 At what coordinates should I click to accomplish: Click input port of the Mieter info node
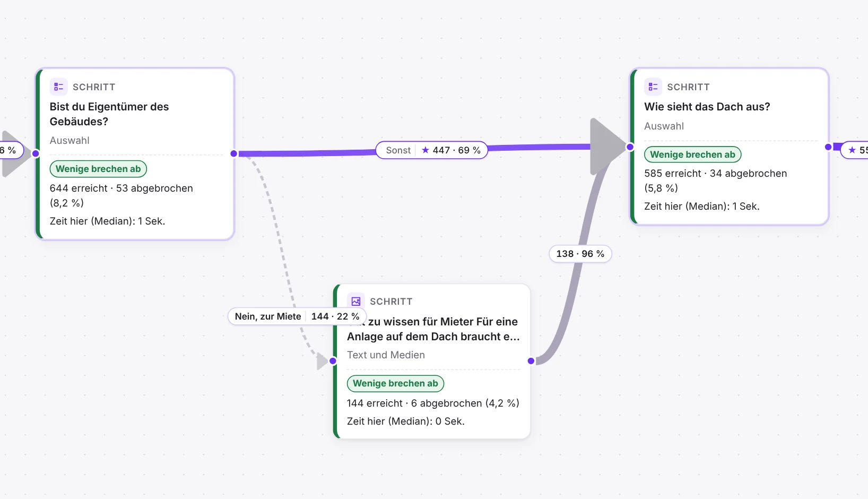coord(333,361)
